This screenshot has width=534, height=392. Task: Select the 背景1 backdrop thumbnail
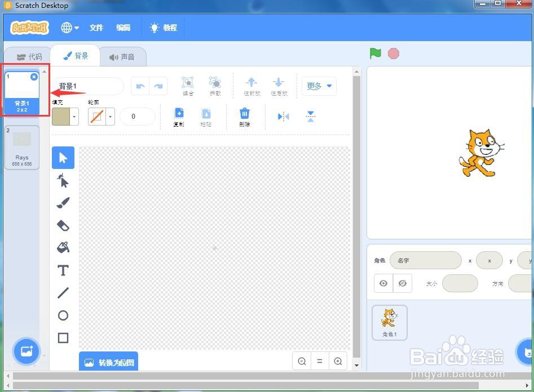click(x=22, y=92)
